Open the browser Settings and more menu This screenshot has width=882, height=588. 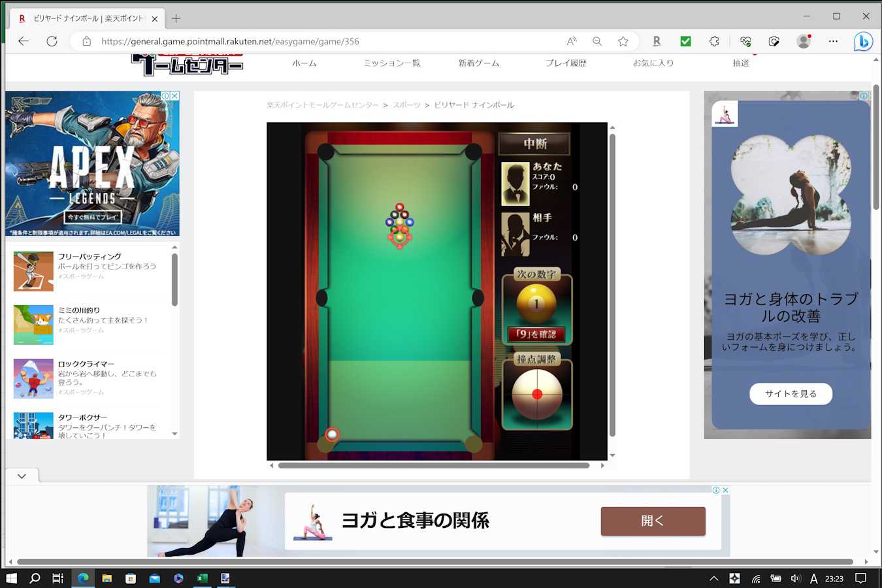click(x=833, y=41)
